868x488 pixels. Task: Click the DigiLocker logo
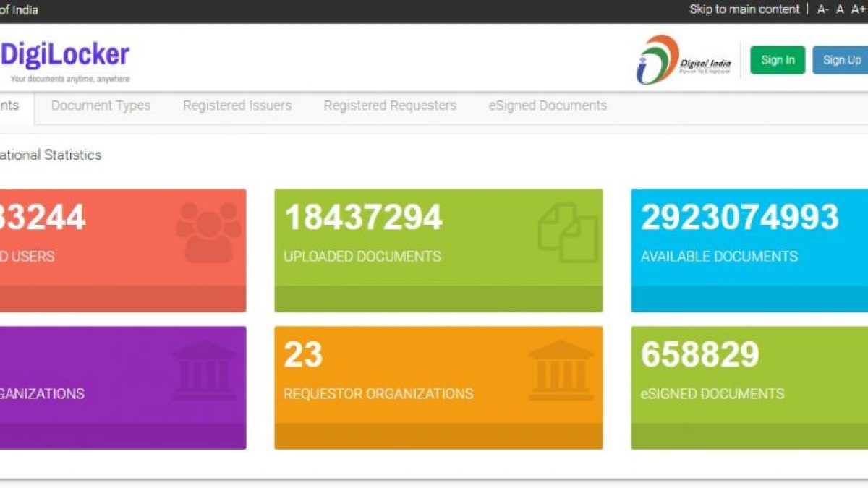point(65,55)
